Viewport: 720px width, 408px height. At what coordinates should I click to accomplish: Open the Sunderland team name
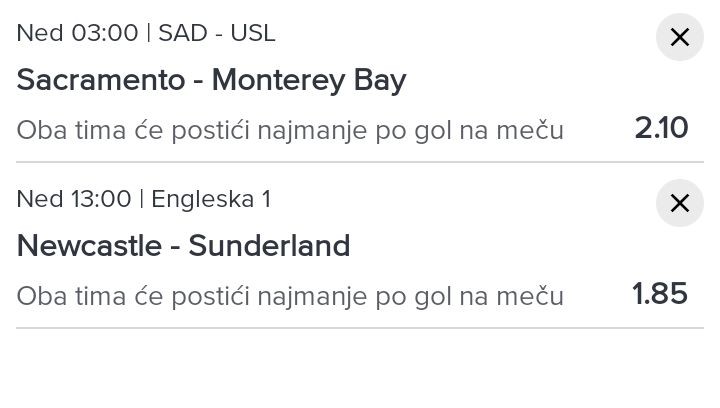click(x=269, y=246)
